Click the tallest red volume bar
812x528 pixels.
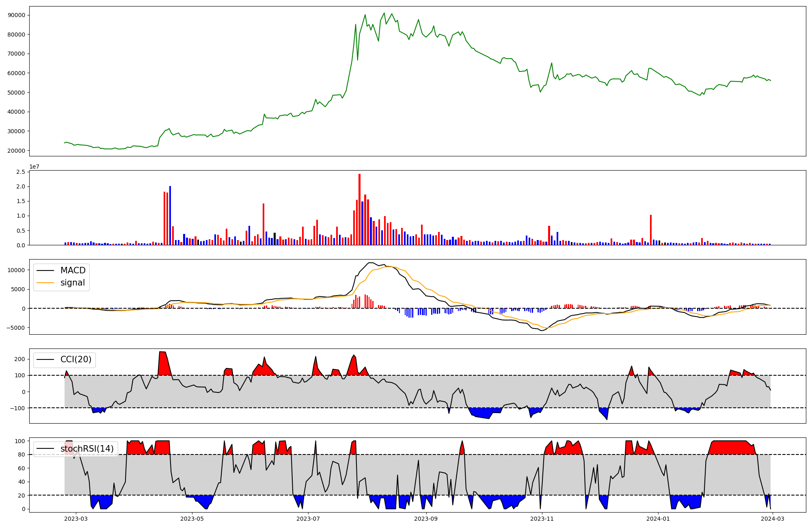tap(359, 209)
